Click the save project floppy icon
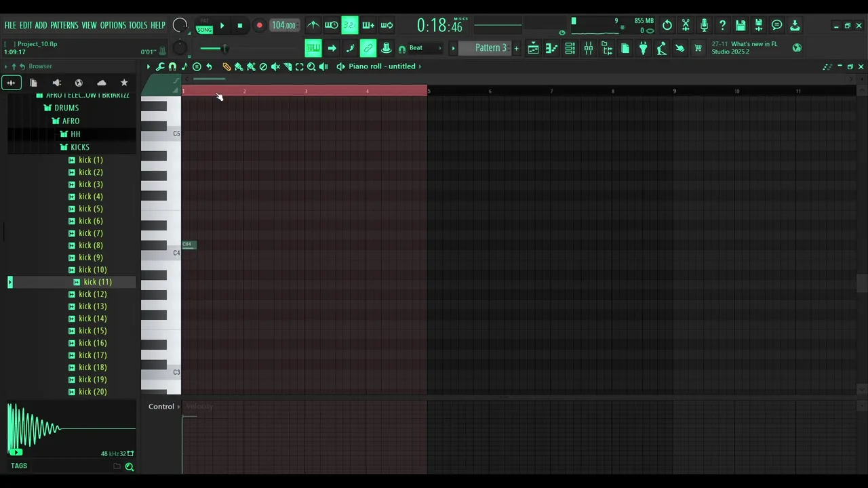The image size is (868, 488). 741,25
